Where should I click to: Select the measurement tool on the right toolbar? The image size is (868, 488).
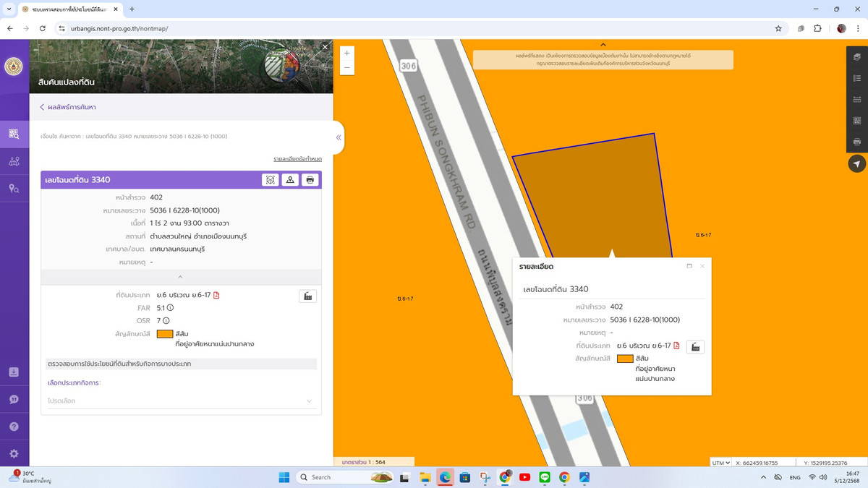tap(858, 100)
